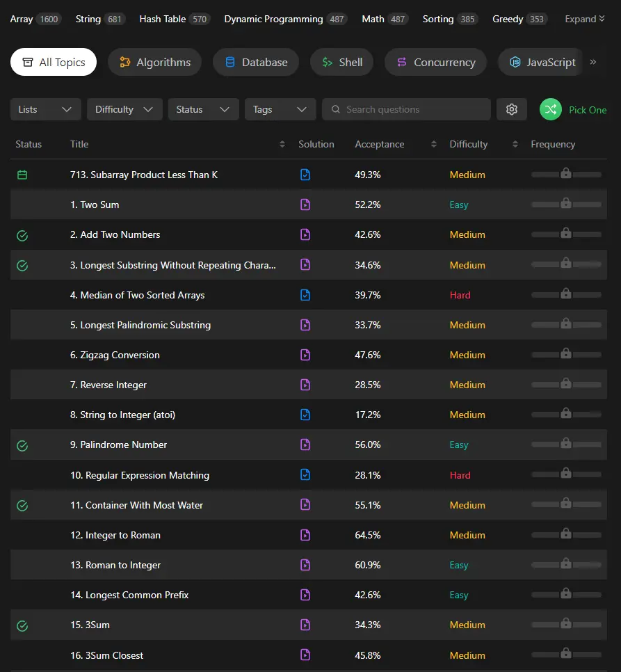Focus the Search questions field
Screen dimensions: 621x672
(406, 109)
